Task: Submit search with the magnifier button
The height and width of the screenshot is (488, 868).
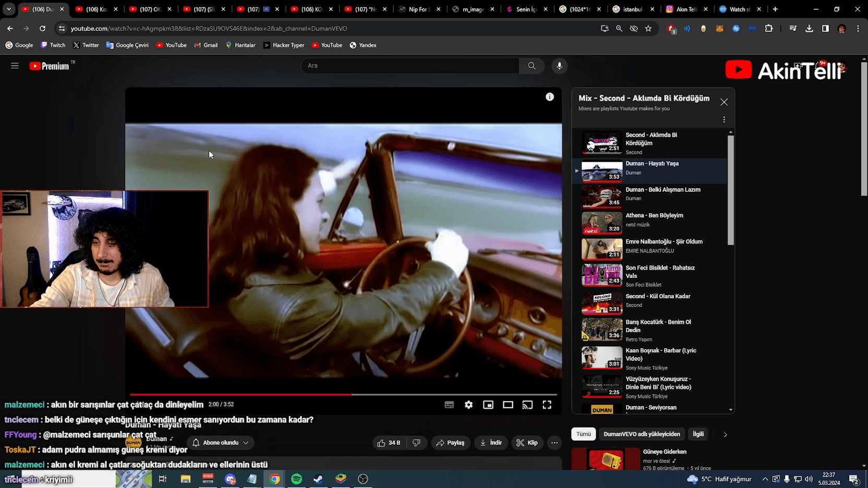Action: point(532,66)
